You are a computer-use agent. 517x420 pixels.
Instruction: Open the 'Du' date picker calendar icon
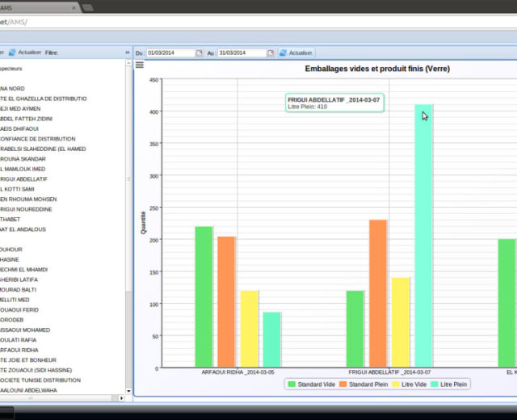pyautogui.click(x=199, y=52)
